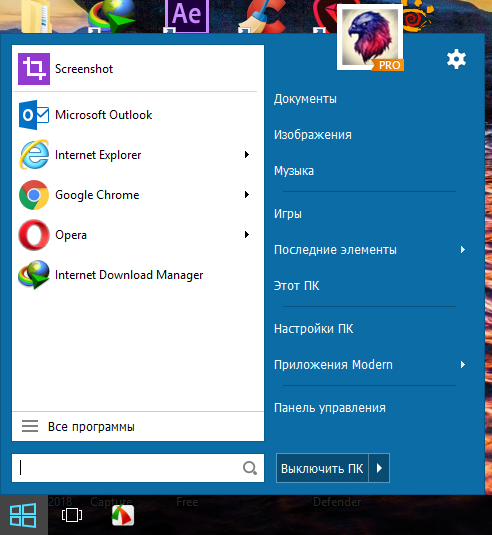
Task: Click the Microsoft Outlook text label
Action: tap(104, 115)
